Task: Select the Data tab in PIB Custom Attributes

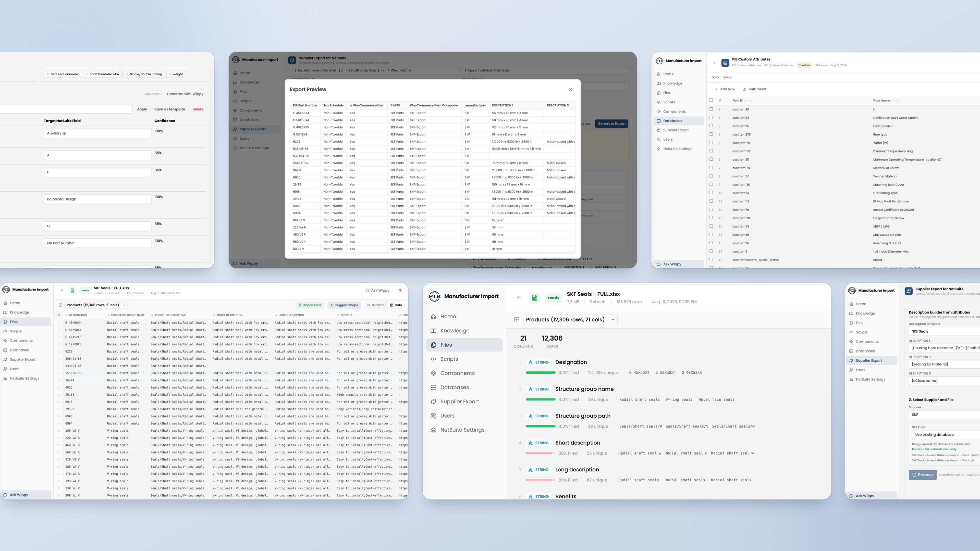Action: pyautogui.click(x=715, y=77)
